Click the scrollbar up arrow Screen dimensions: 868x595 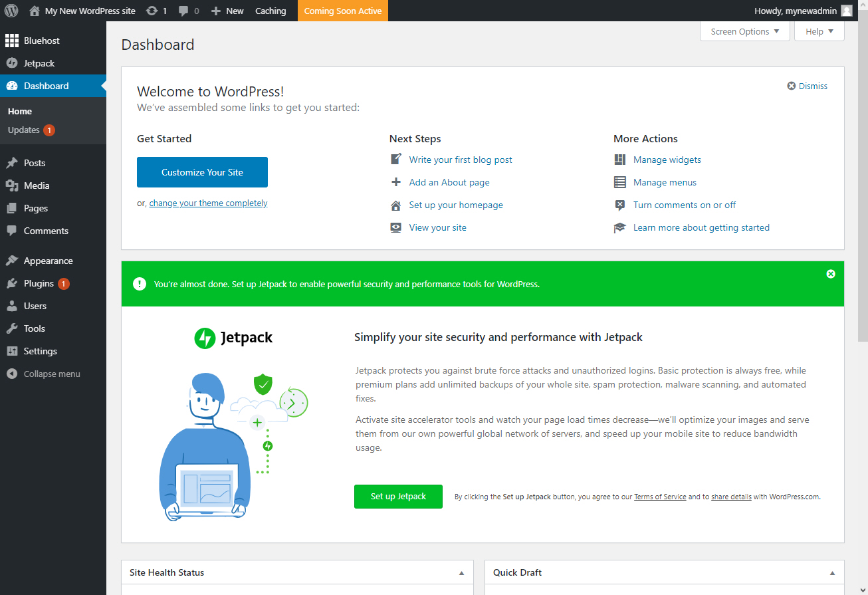click(862, 5)
